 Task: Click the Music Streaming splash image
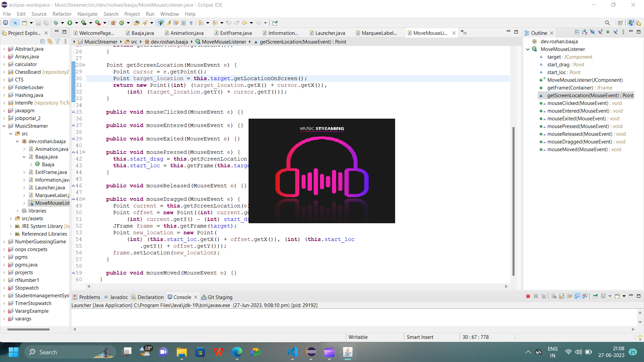[x=322, y=171]
